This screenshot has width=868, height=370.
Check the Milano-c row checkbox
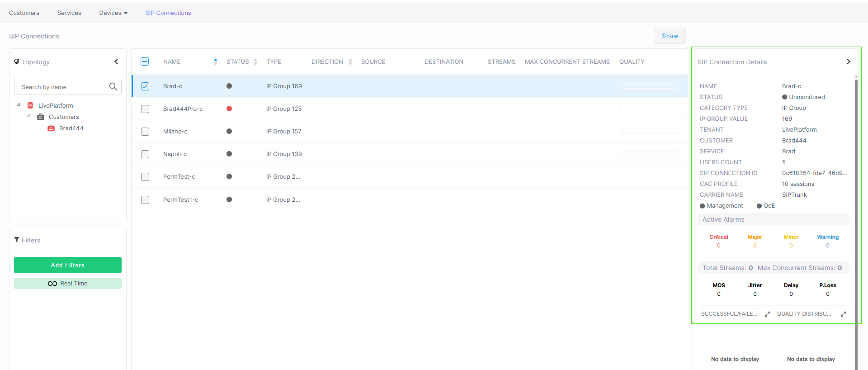(145, 132)
